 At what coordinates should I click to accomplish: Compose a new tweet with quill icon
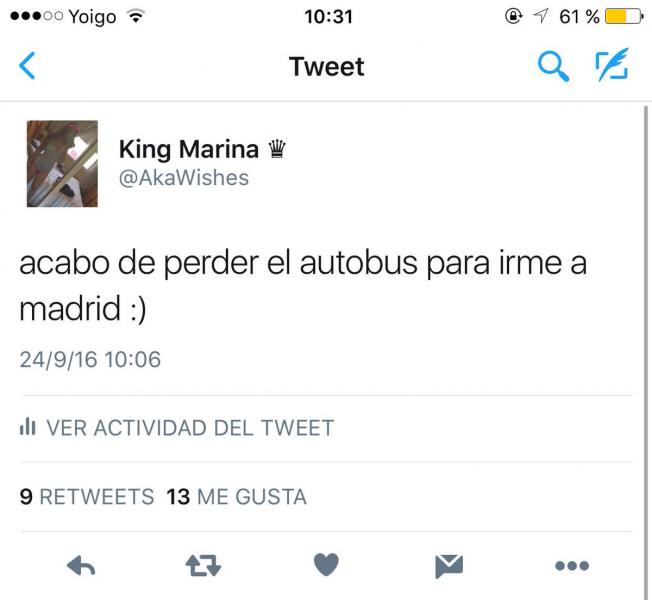coord(612,64)
